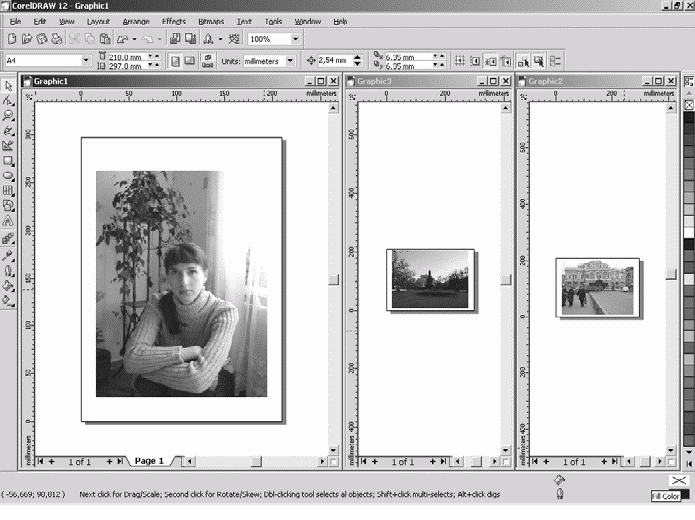Expand the A4 paper size dropdown
This screenshot has height=520, width=695.
[x=86, y=61]
